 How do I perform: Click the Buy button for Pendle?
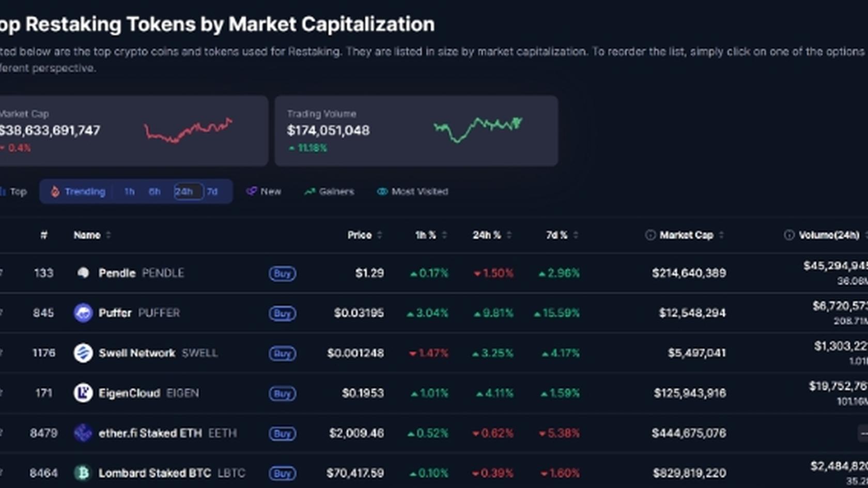(x=282, y=273)
